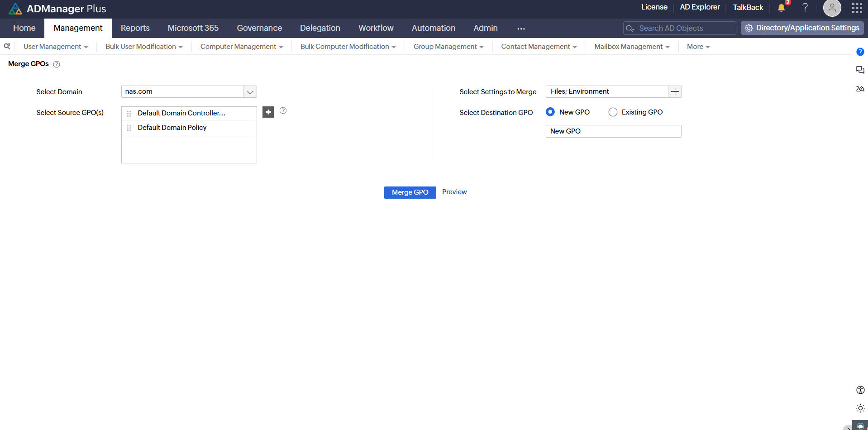The height and width of the screenshot is (430, 868).
Task: Open the accessibility icon in right sidebar
Action: [x=860, y=390]
